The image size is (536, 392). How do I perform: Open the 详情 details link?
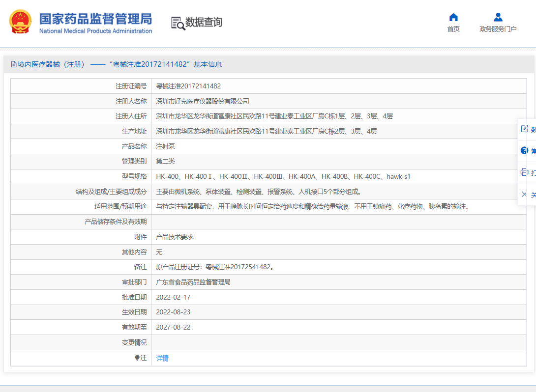click(162, 358)
